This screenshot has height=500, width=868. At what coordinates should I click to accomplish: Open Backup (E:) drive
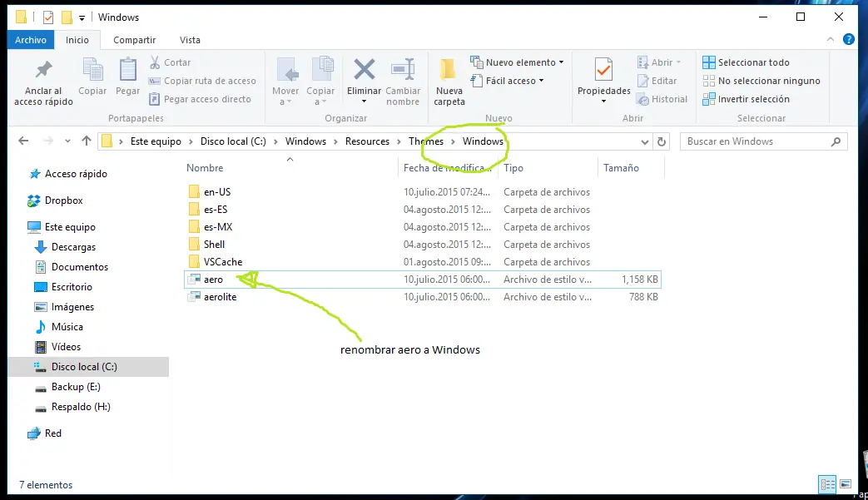67,387
